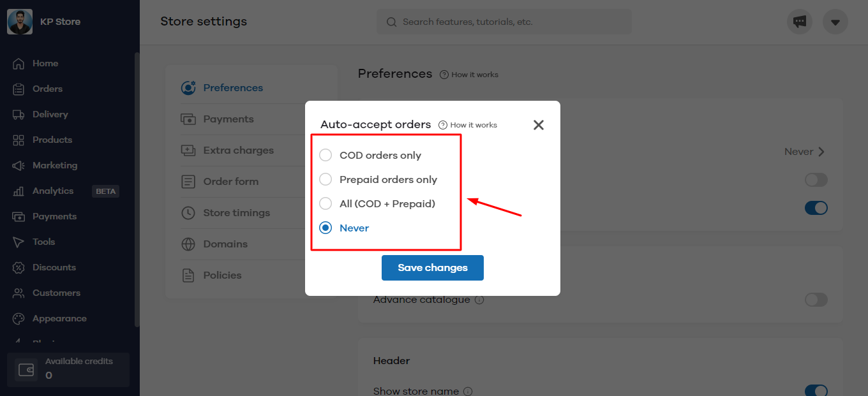Viewport: 868px width, 396px height.
Task: Open the chat messages icon
Action: 800,22
